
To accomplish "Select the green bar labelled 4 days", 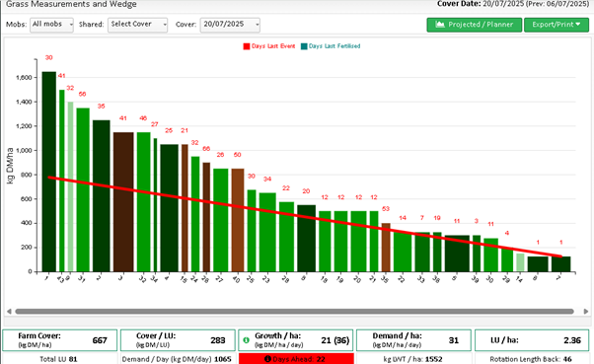I will [507, 260].
